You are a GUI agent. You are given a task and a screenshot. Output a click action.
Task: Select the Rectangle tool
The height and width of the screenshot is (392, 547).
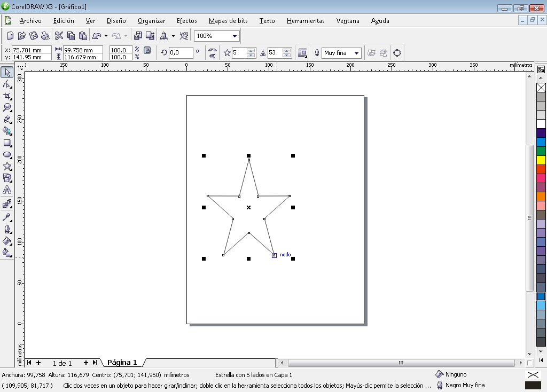(7, 143)
